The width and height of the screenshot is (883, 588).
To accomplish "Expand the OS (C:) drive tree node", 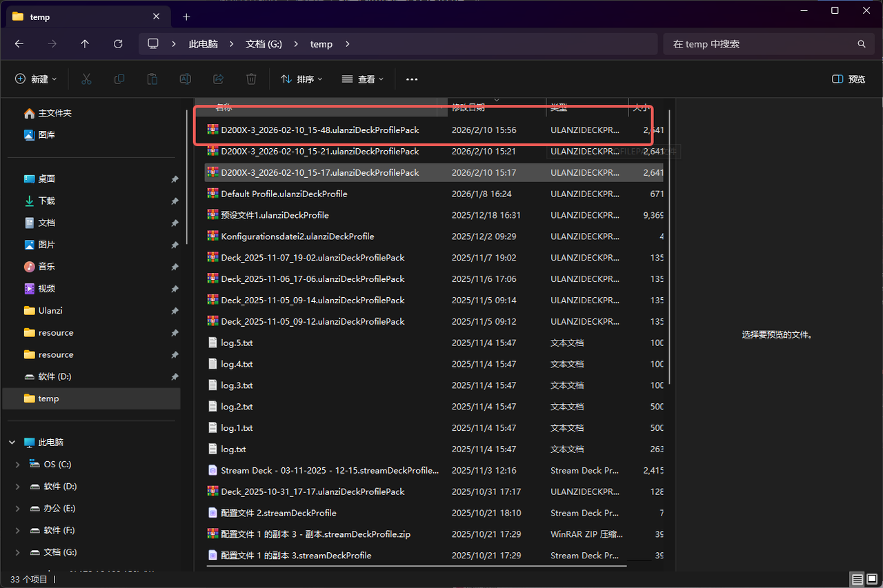I will click(17, 465).
